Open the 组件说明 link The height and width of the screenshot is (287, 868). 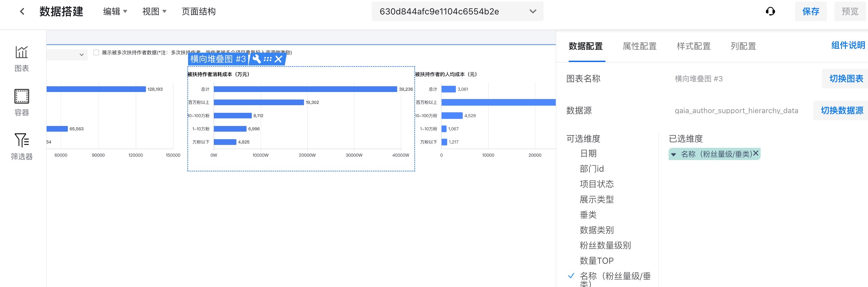(x=848, y=45)
